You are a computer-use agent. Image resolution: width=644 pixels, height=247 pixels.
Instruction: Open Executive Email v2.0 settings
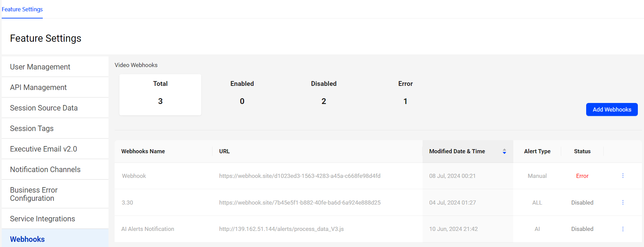pyautogui.click(x=43, y=149)
